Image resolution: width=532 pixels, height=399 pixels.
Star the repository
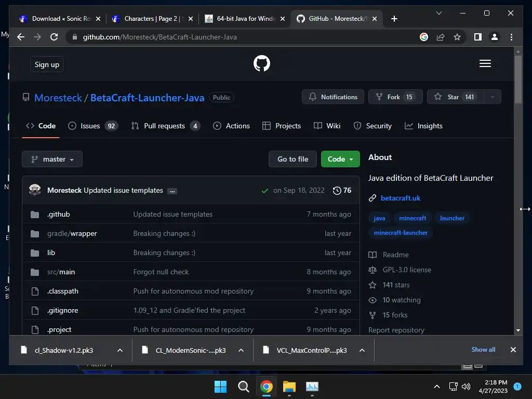pos(455,97)
